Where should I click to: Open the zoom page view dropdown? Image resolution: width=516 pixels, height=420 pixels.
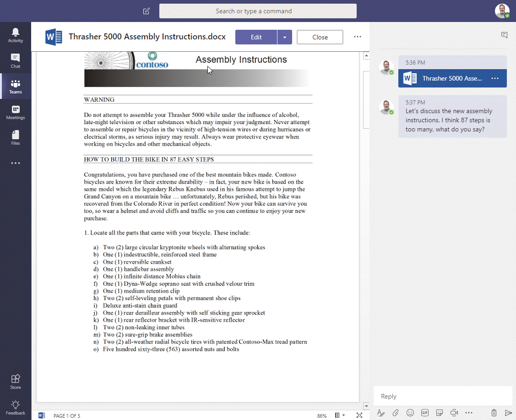tap(340, 415)
